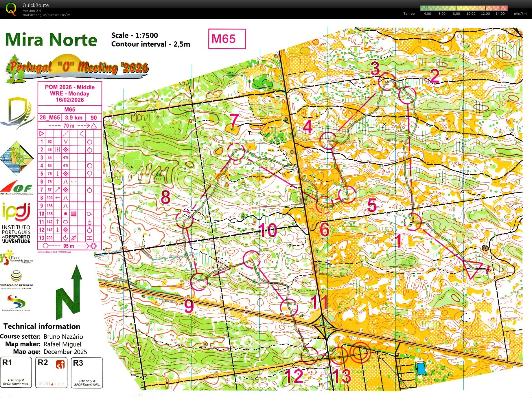The width and height of the screenshot is (532, 398).
Task: Click the Tempo color gradient scale
Action: [x=464, y=8]
